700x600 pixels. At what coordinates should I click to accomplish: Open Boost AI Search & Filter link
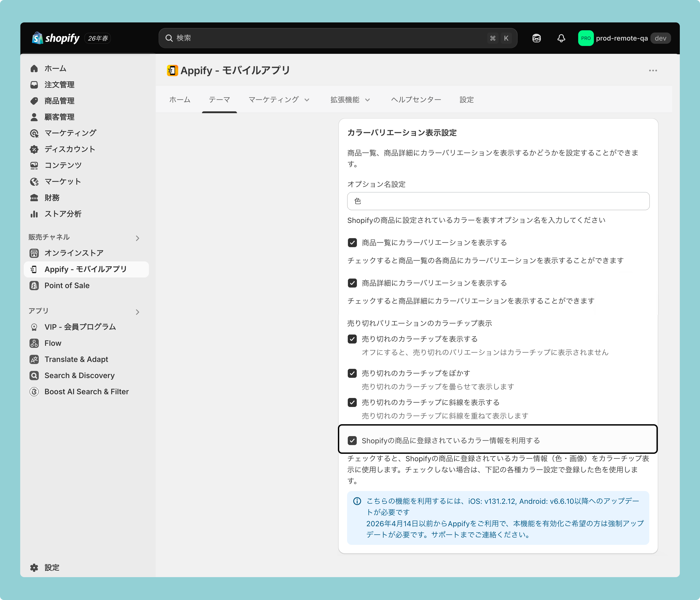87,392
